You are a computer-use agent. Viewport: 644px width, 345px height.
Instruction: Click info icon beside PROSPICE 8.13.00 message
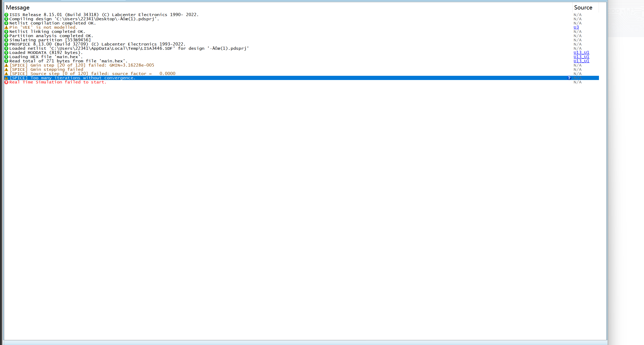click(x=6, y=44)
